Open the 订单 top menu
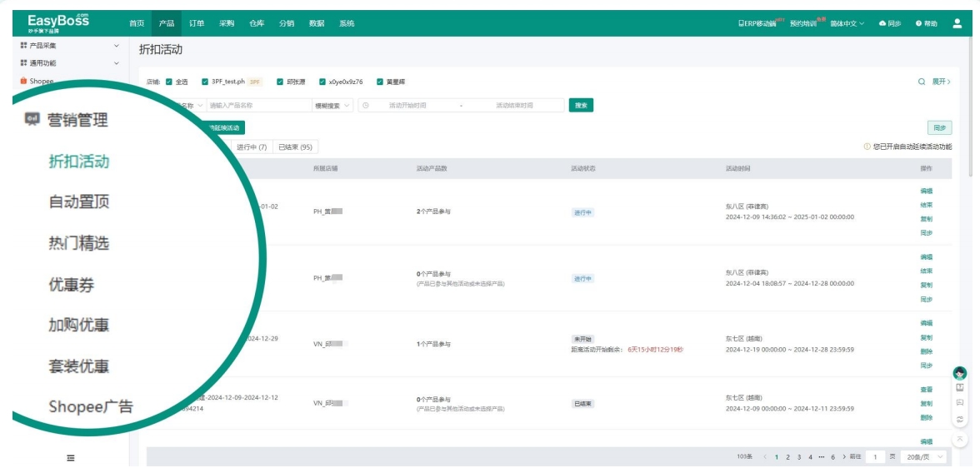Screen dimensions: 980x473 coord(197,23)
